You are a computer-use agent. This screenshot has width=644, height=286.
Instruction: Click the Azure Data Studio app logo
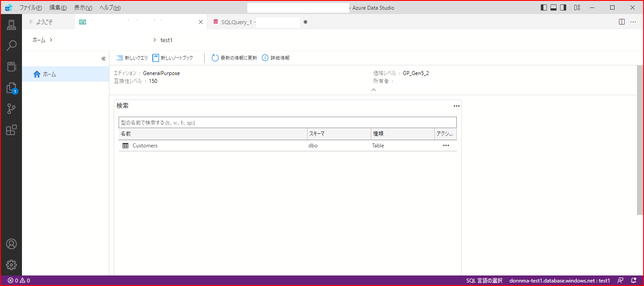pyautogui.click(x=9, y=7)
